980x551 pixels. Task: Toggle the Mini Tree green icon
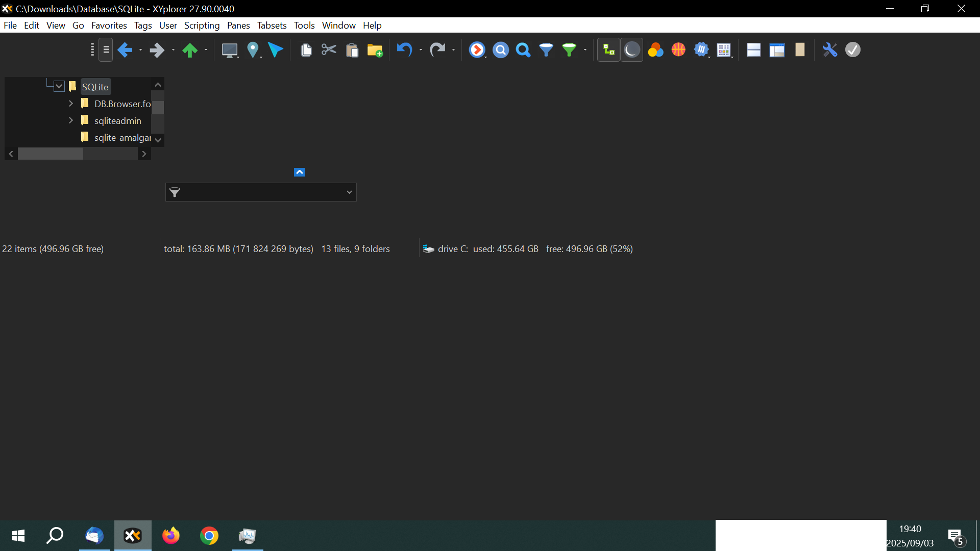tap(608, 49)
